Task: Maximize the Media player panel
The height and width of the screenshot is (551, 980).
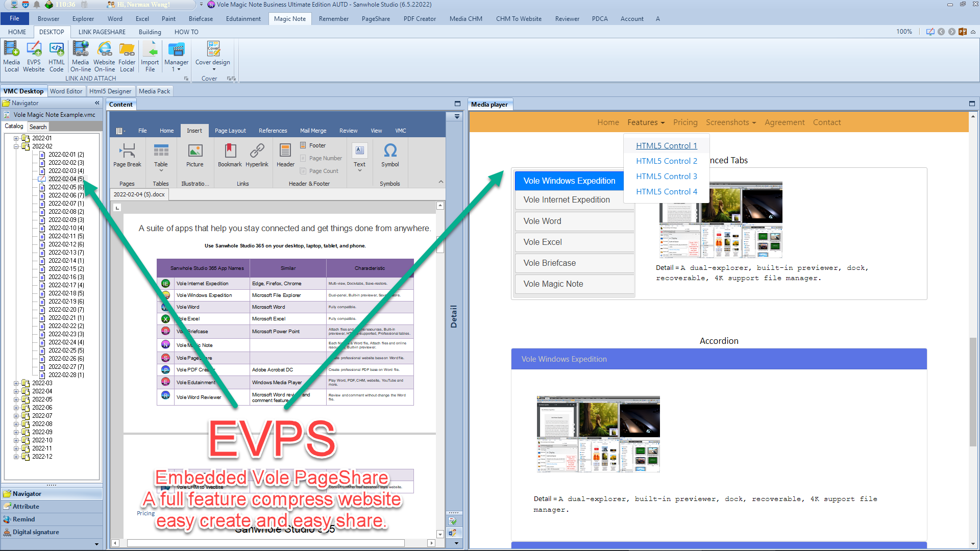Action: 972,104
